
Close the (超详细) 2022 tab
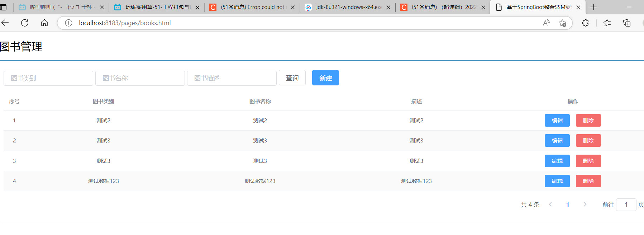(x=483, y=7)
